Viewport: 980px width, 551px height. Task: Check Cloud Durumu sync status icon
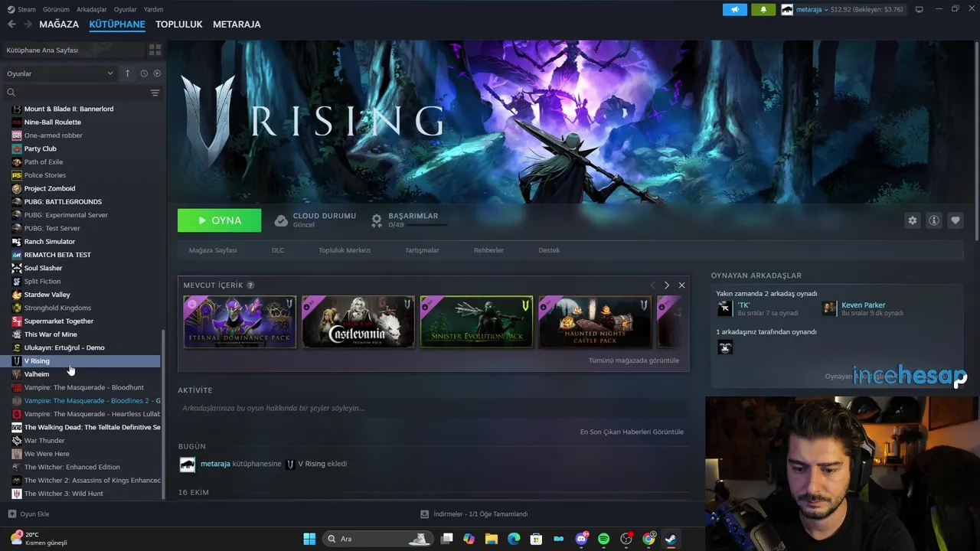281,220
